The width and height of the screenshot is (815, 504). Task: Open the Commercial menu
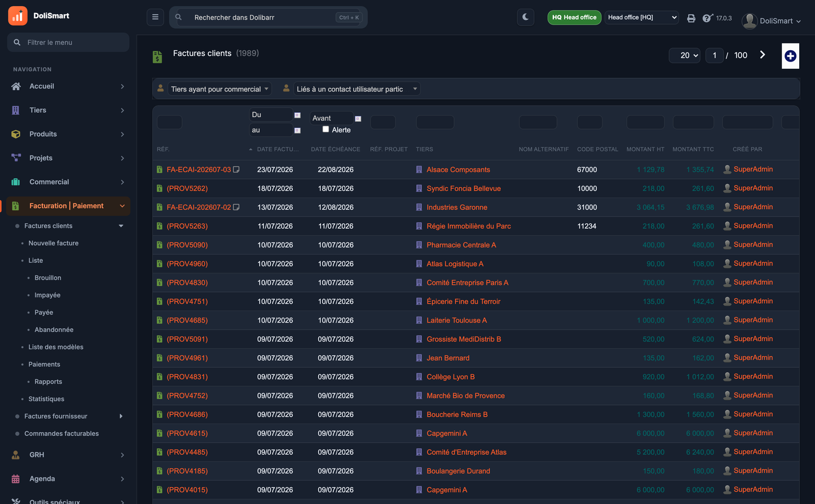68,182
